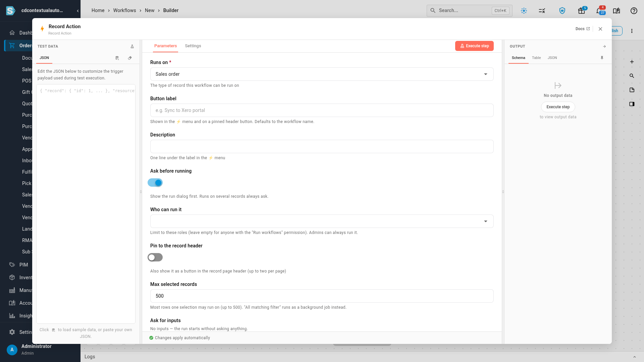The height and width of the screenshot is (362, 644).
Task: Pin the output data icon
Action: point(602,58)
